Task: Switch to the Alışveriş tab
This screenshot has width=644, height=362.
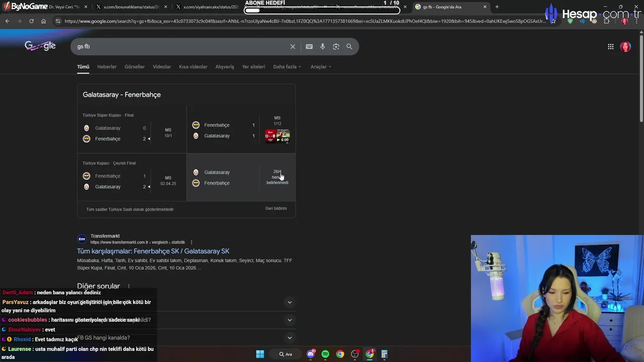Action: [225, 67]
